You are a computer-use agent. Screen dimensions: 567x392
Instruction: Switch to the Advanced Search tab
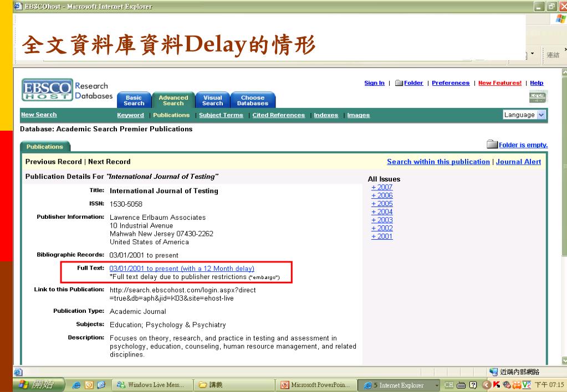(x=173, y=100)
